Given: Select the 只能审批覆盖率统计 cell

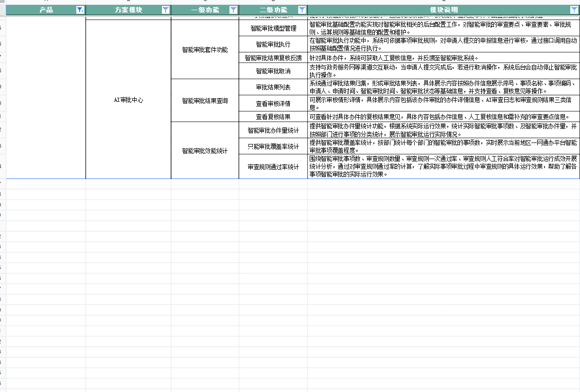Looking at the screenshot, I should pos(273,146).
